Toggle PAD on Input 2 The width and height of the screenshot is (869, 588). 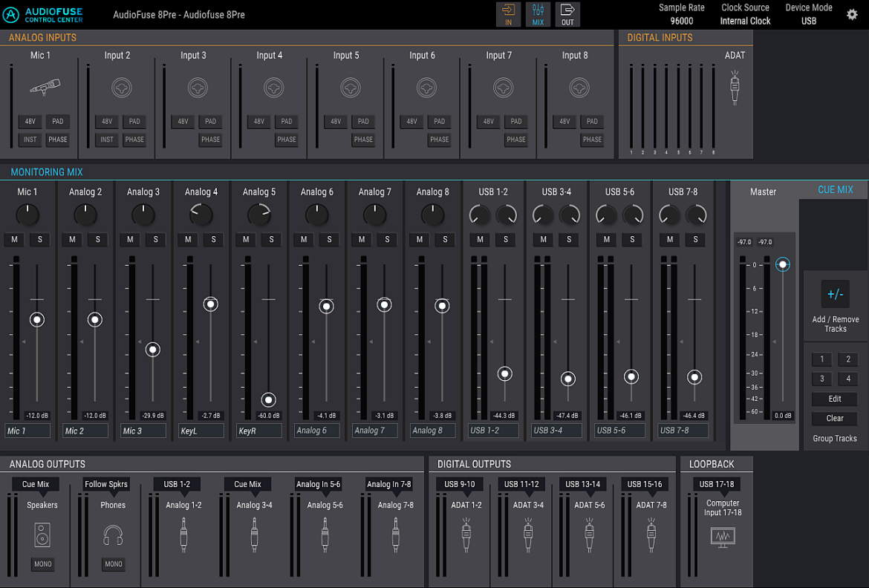[134, 121]
